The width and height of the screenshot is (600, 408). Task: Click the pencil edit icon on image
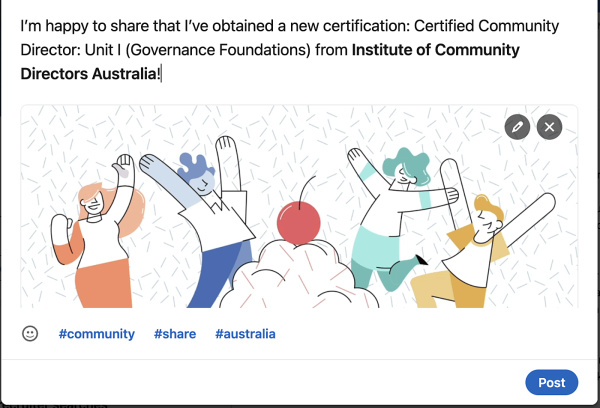516,127
